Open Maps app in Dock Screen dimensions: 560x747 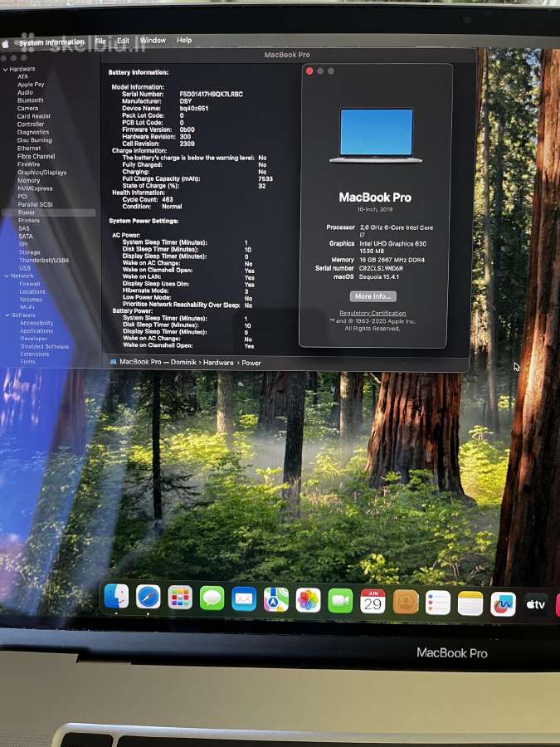(276, 599)
